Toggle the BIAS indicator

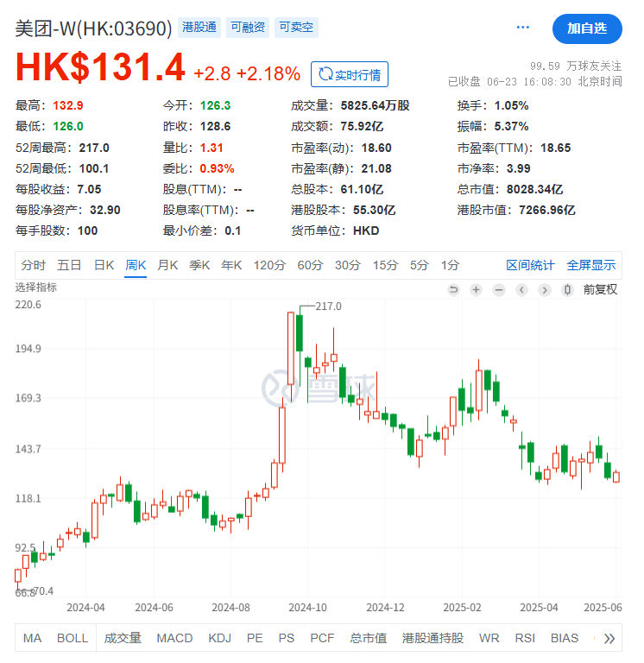(565, 639)
